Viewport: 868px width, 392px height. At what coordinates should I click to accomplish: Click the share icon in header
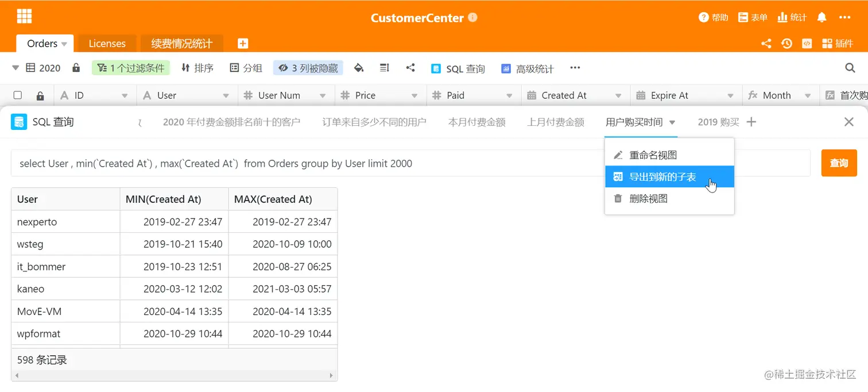point(766,44)
